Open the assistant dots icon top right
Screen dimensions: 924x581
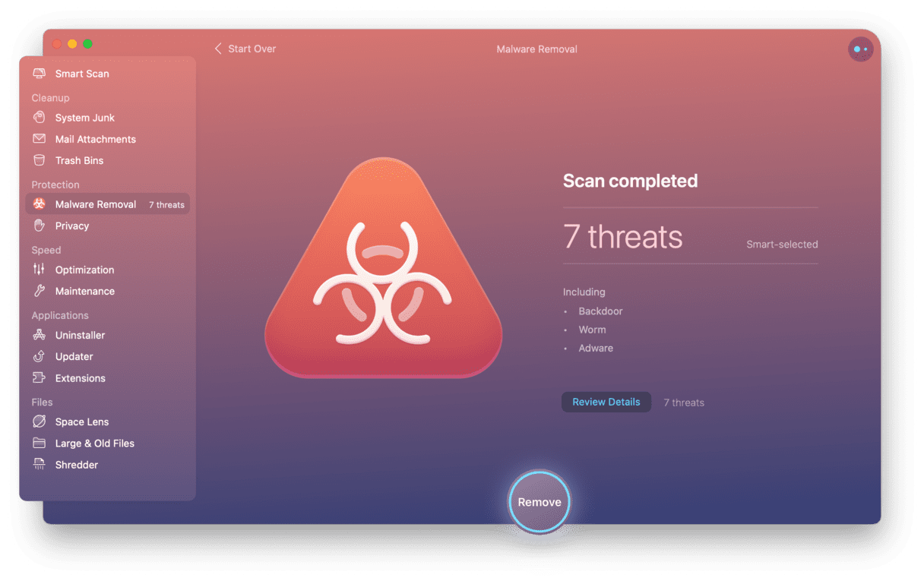pyautogui.click(x=860, y=49)
